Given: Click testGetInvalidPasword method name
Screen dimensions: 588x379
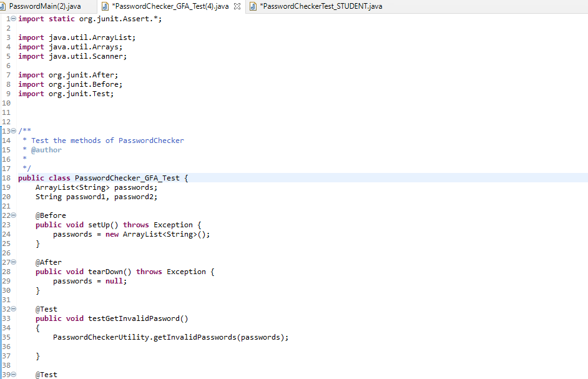Looking at the screenshot, I should click(x=138, y=318).
